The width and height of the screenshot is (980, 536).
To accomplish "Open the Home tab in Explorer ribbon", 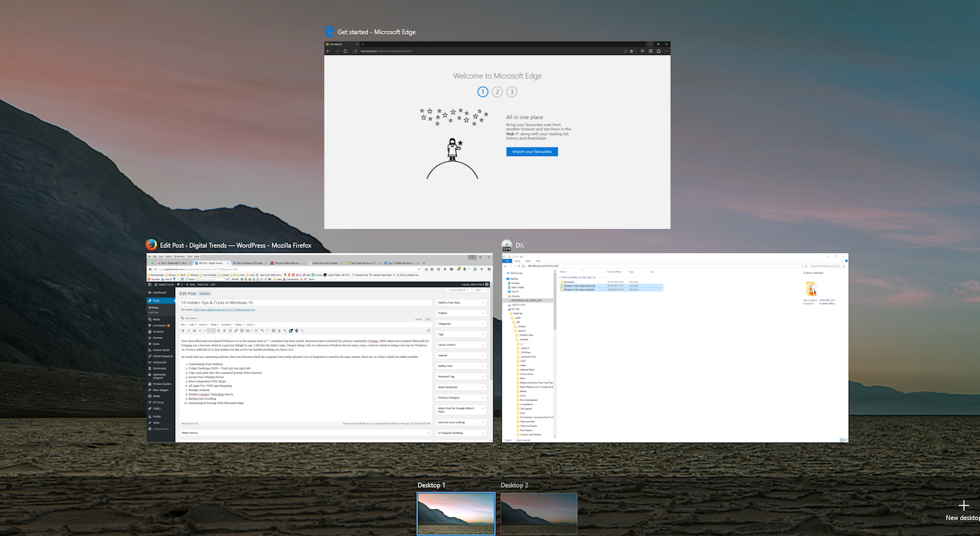I will pyautogui.click(x=517, y=260).
